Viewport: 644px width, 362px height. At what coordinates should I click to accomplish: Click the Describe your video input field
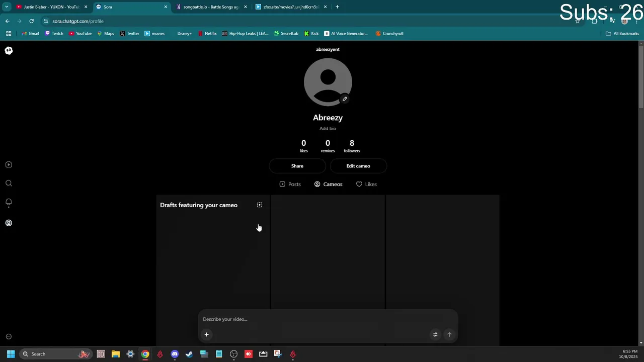[x=328, y=319]
